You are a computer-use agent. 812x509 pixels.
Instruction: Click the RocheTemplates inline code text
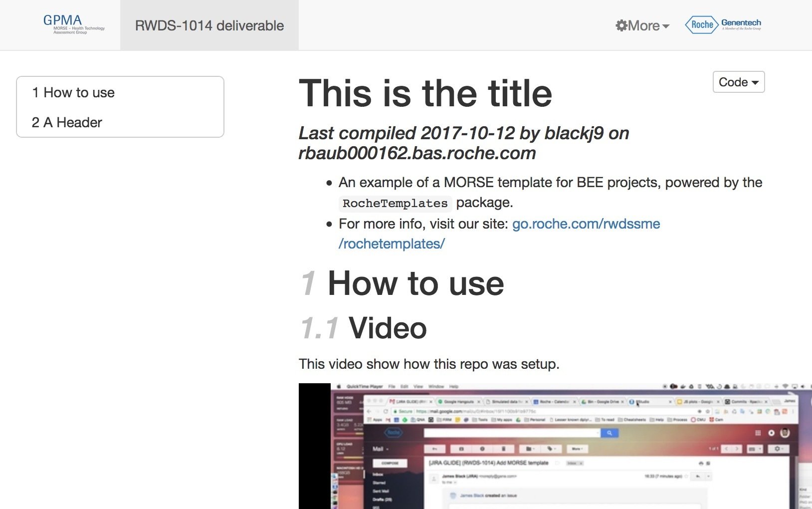(395, 204)
